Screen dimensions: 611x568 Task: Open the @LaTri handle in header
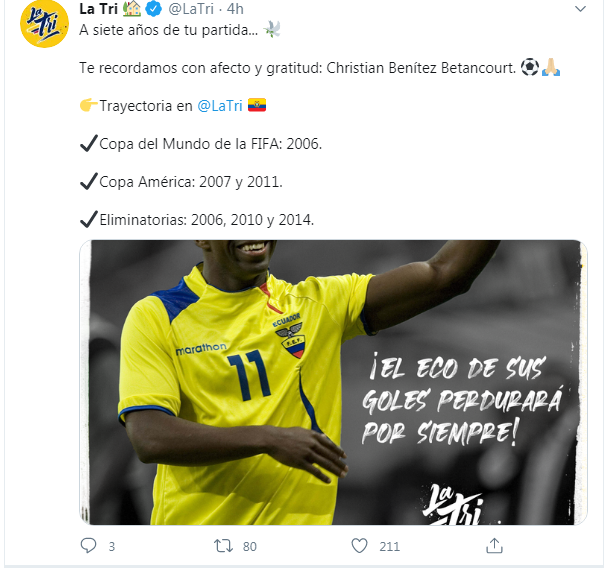point(191,9)
